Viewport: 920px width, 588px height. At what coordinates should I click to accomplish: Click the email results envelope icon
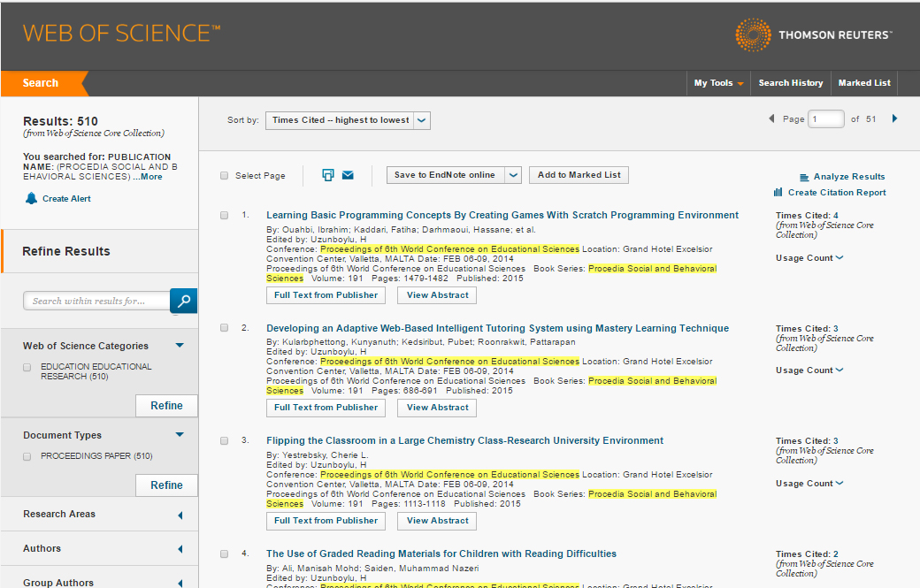point(348,175)
